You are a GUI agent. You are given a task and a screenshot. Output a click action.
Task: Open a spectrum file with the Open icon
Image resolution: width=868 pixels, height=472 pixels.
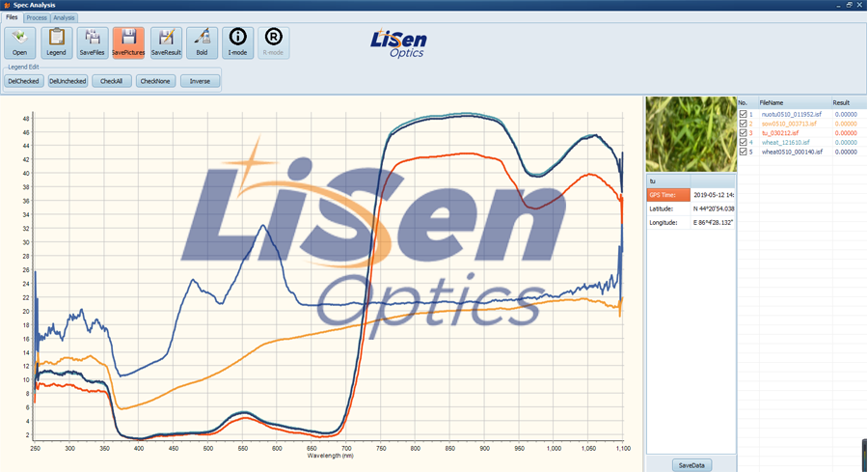(20, 42)
